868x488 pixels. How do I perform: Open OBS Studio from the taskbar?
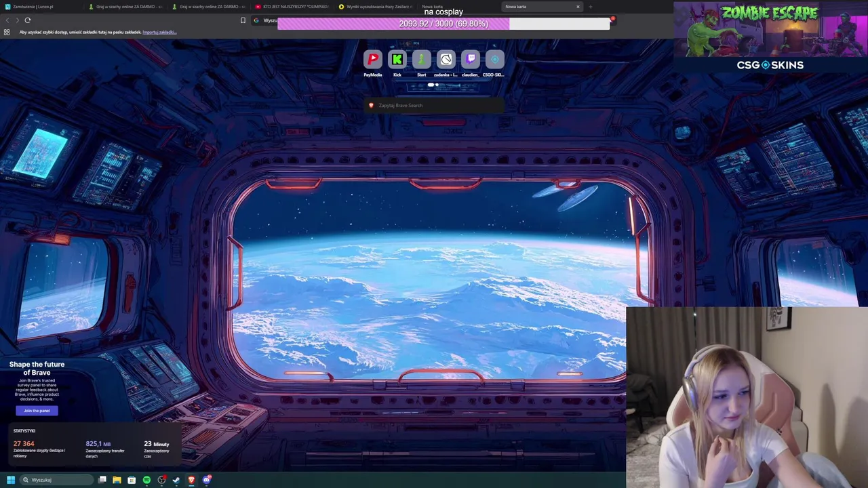pyautogui.click(x=161, y=480)
